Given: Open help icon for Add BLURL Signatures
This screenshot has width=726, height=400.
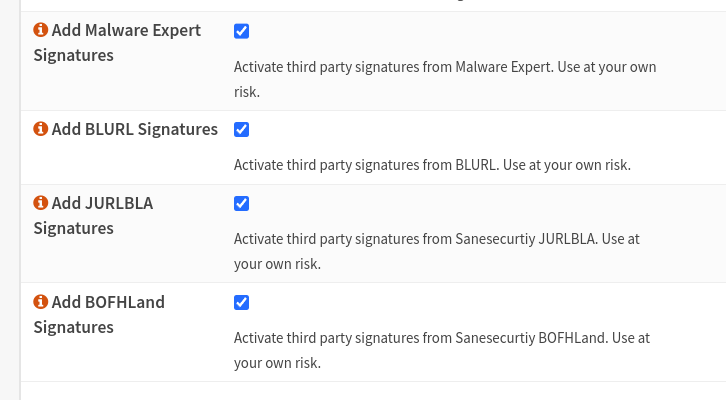Looking at the screenshot, I should (41, 130).
